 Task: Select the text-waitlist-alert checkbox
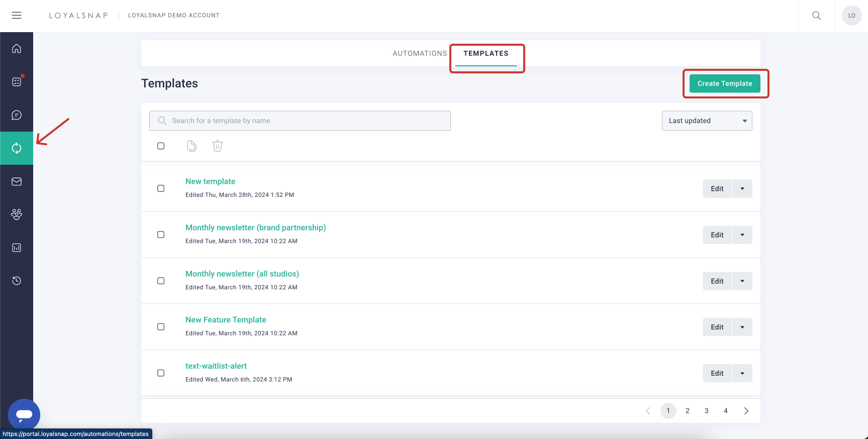[161, 373]
